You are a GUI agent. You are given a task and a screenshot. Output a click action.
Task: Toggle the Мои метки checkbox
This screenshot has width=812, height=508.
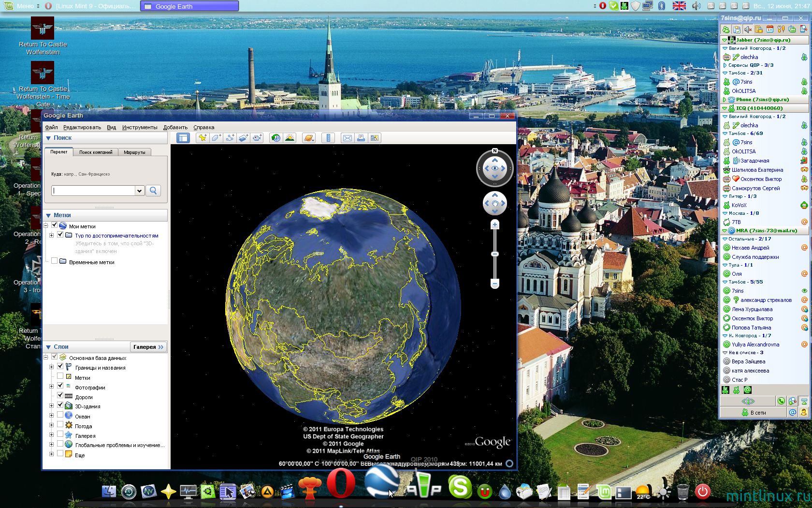[54, 225]
